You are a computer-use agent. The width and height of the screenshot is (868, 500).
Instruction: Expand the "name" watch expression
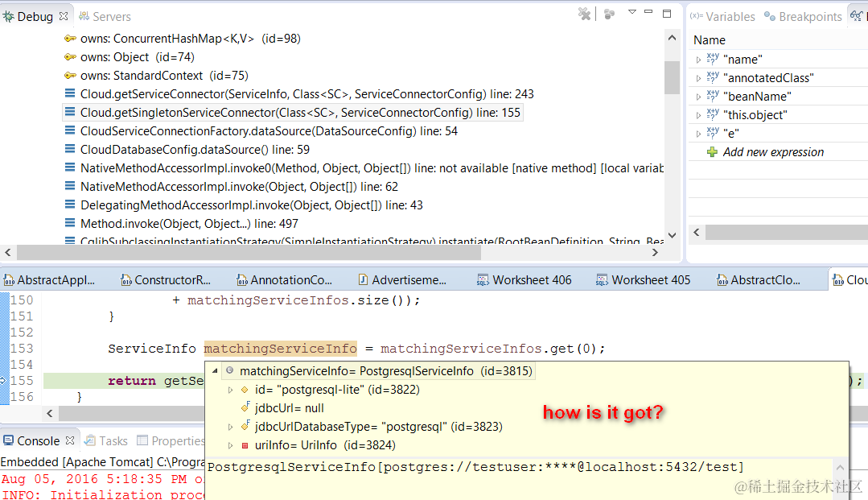pyautogui.click(x=698, y=60)
